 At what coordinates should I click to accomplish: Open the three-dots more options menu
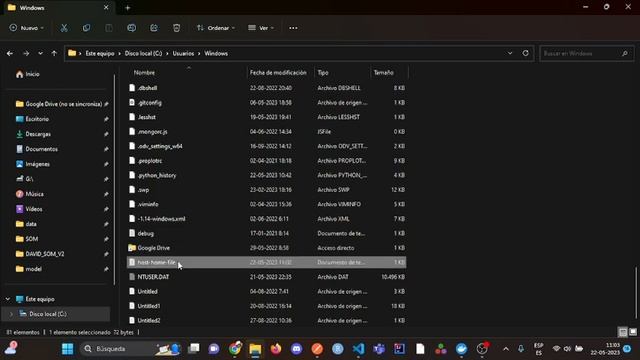293,28
